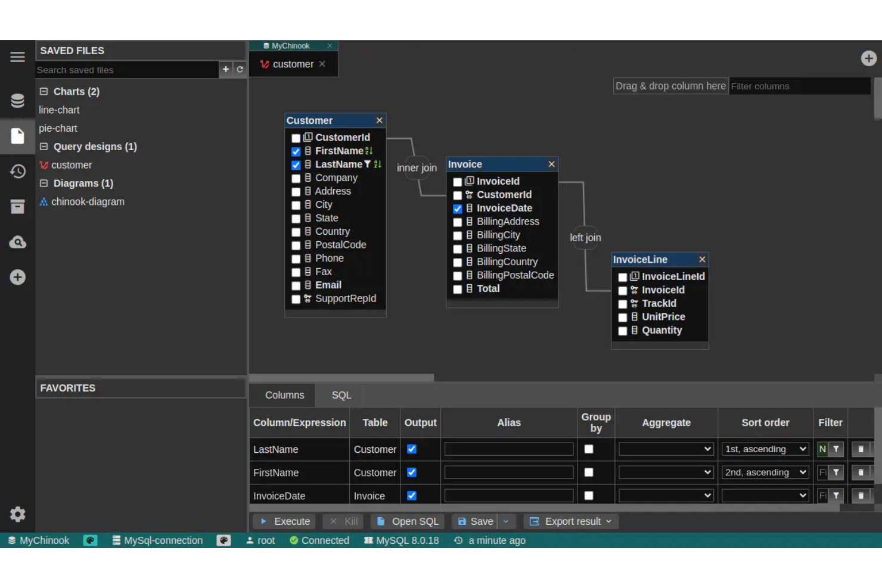Image resolution: width=882 pixels, height=588 pixels.
Task: Click the delete icon on the InvoiceDate row
Action: pos(862,495)
